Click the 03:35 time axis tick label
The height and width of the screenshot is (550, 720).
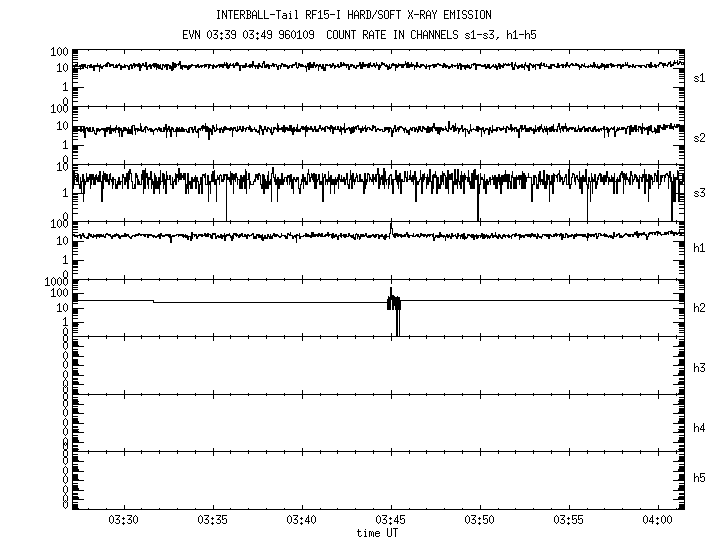213,521
